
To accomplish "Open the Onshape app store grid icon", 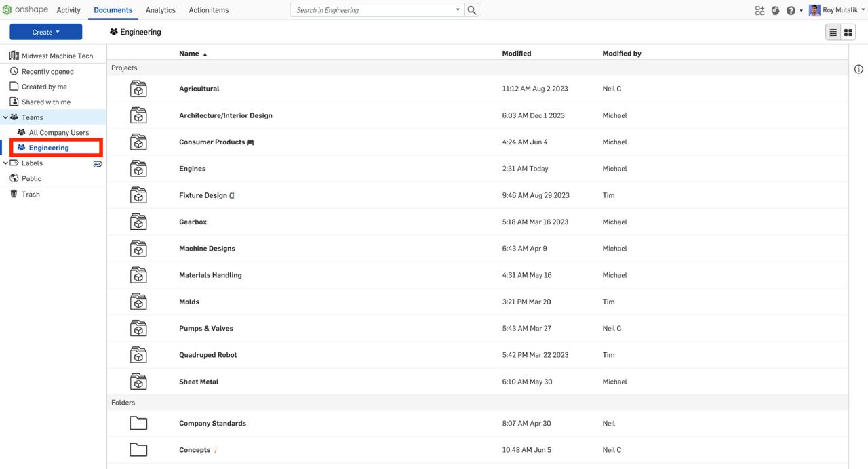I will (759, 9).
